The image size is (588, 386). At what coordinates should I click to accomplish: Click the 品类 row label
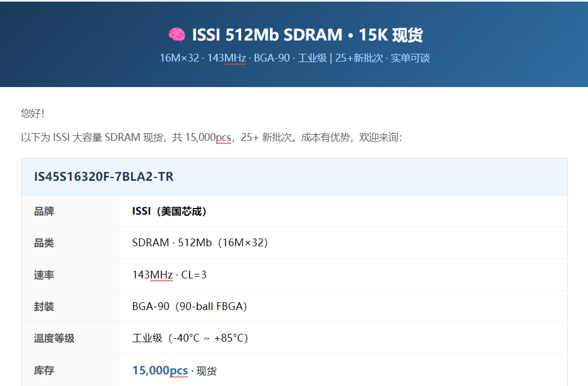coord(44,243)
